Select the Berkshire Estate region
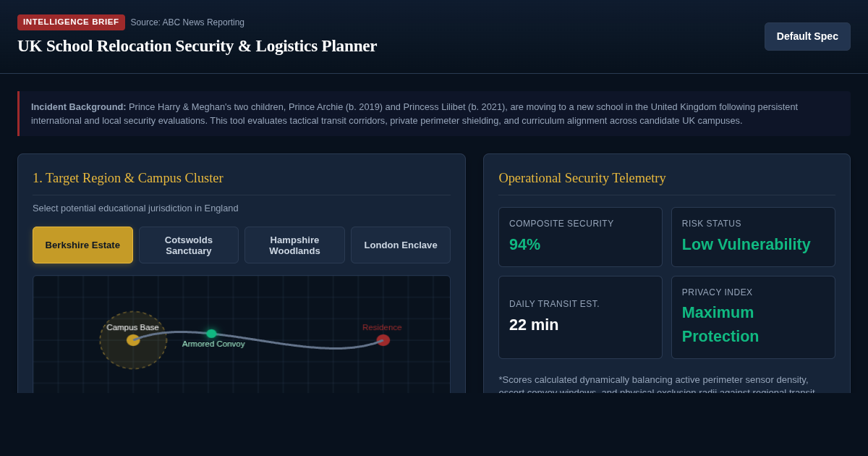 (82, 245)
